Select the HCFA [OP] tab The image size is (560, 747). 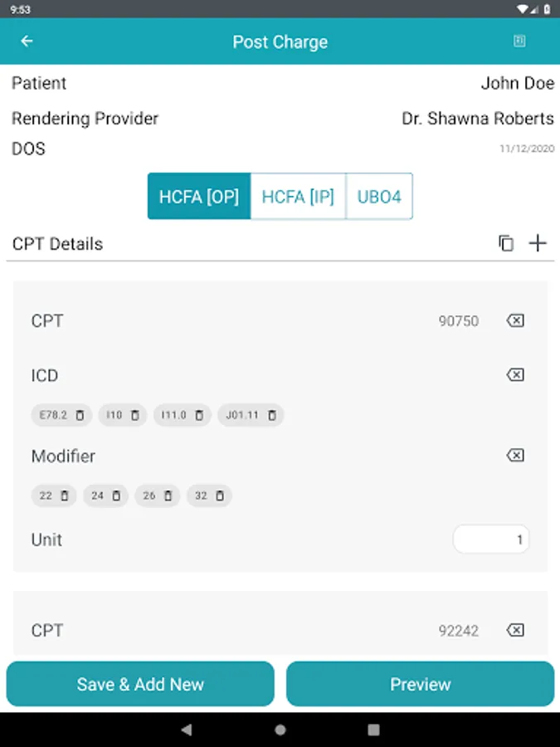199,197
